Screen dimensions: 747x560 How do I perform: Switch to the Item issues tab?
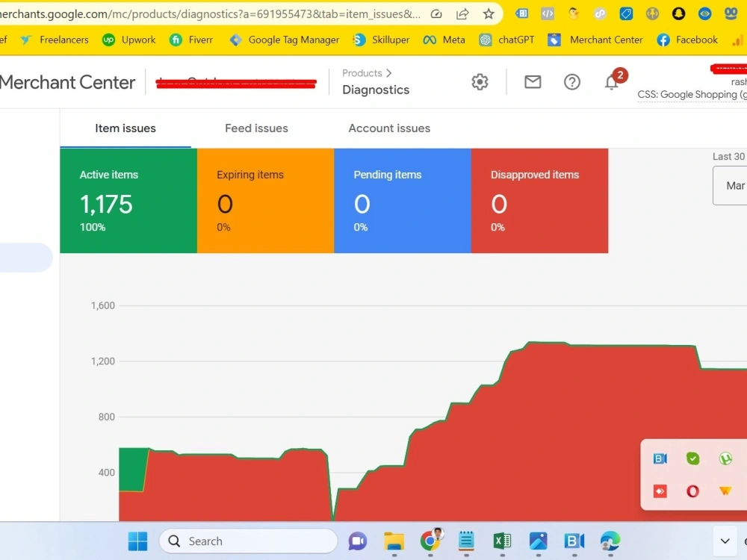pyautogui.click(x=125, y=128)
